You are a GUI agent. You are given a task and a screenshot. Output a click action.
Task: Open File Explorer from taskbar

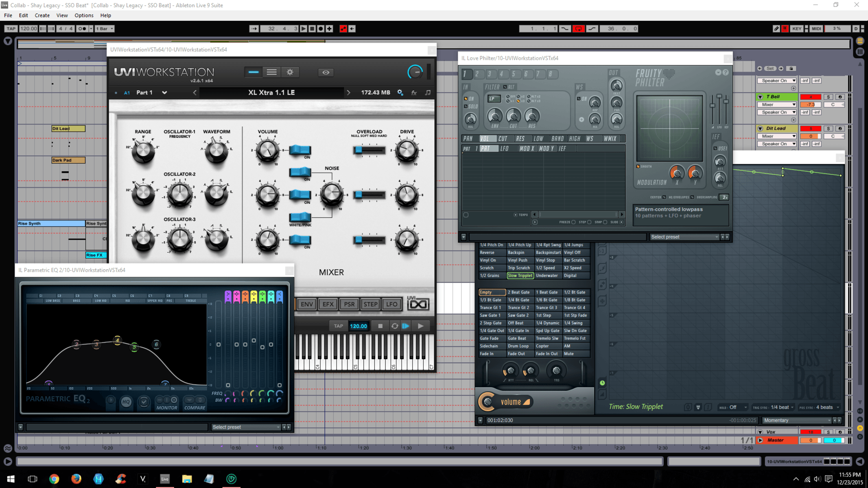tap(187, 479)
